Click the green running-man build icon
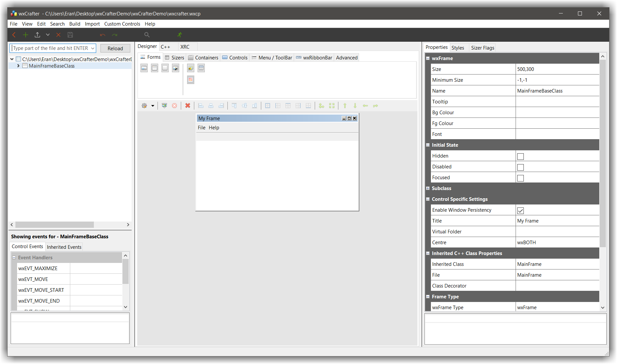Image resolution: width=617 pixels, height=364 pixels. click(x=180, y=35)
